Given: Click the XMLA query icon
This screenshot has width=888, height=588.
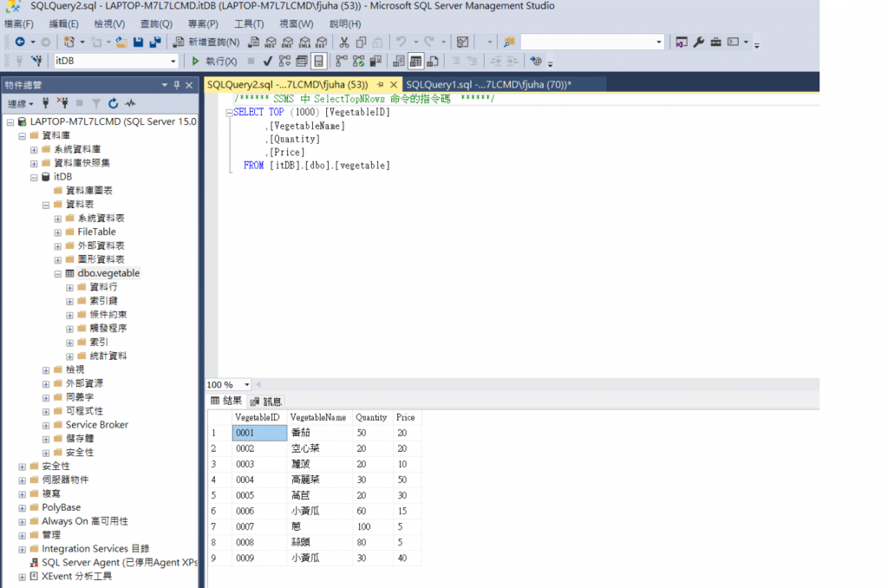Looking at the screenshot, I should point(304,42).
